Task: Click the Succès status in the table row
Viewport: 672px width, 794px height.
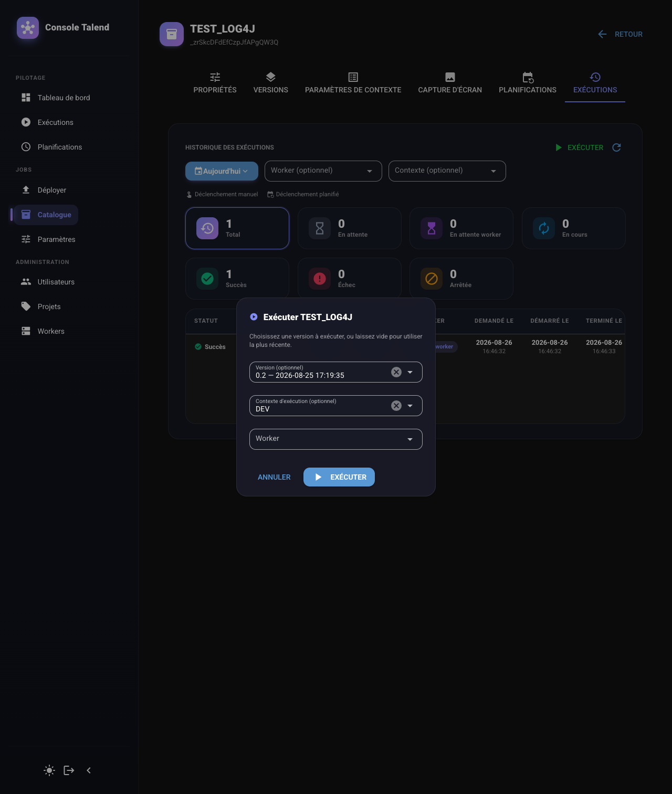Action: [210, 347]
